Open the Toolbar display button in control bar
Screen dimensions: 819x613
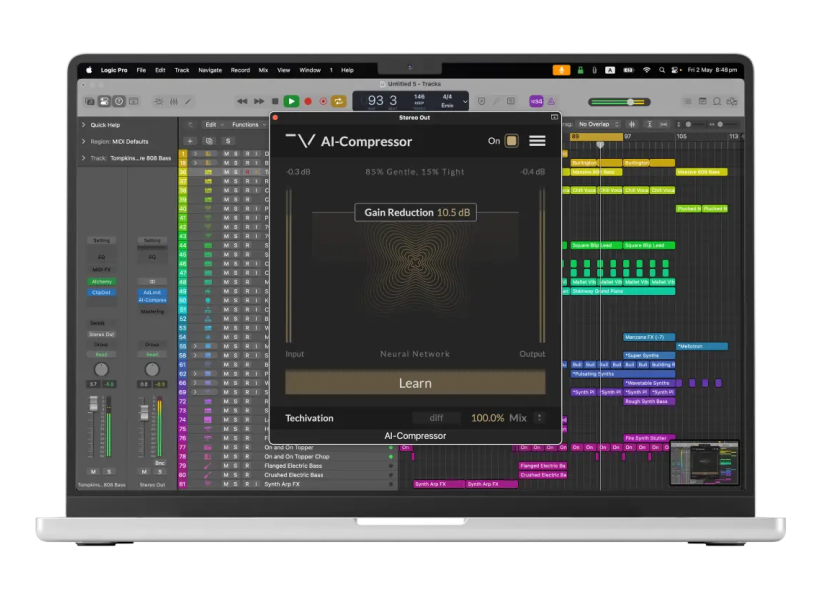point(134,101)
